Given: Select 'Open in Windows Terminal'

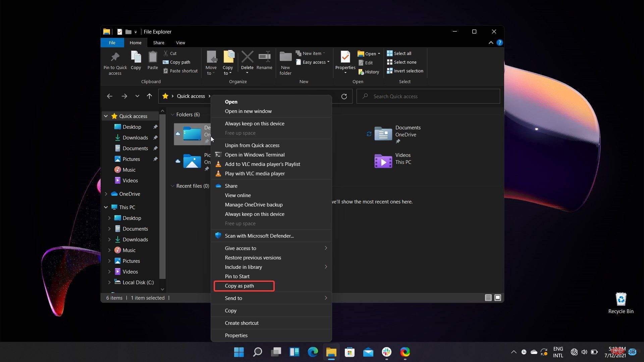Looking at the screenshot, I should tap(255, 154).
